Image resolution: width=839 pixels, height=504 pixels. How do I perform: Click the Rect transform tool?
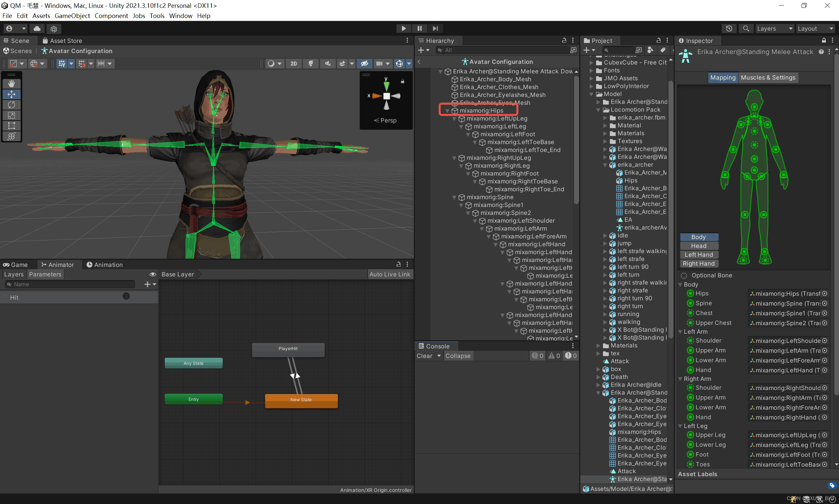coord(11,126)
